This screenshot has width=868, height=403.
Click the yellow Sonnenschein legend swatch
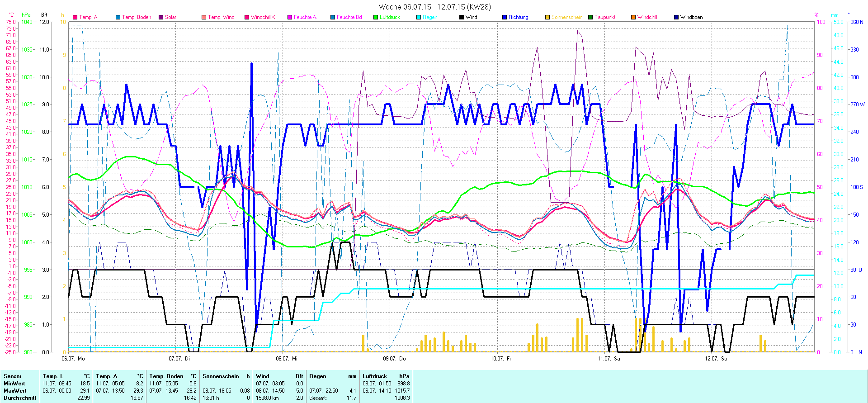coord(547,17)
